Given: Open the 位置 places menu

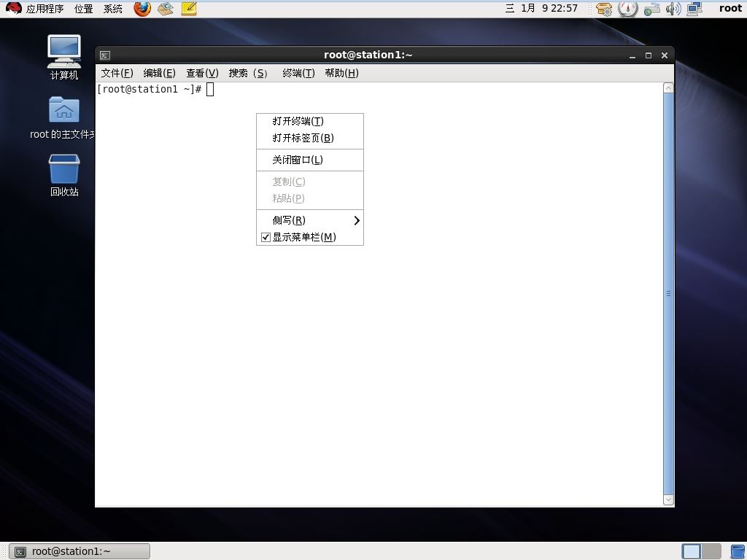Looking at the screenshot, I should tap(83, 9).
